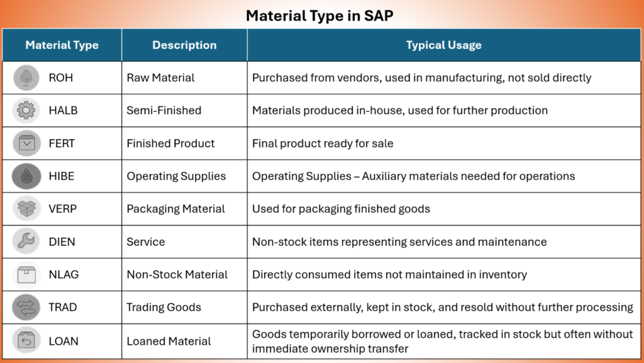Select the Description column header
The image size is (644, 363).
pos(184,45)
